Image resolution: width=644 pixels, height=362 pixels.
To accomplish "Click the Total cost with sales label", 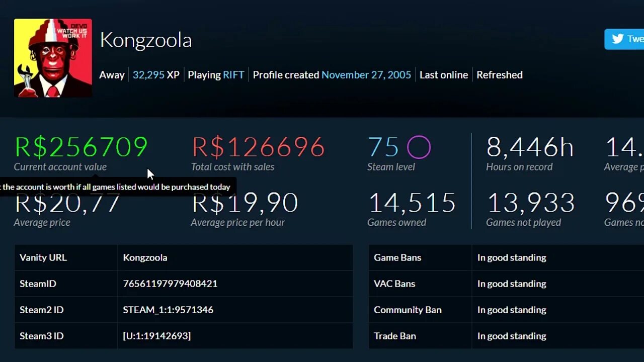I will point(232,167).
